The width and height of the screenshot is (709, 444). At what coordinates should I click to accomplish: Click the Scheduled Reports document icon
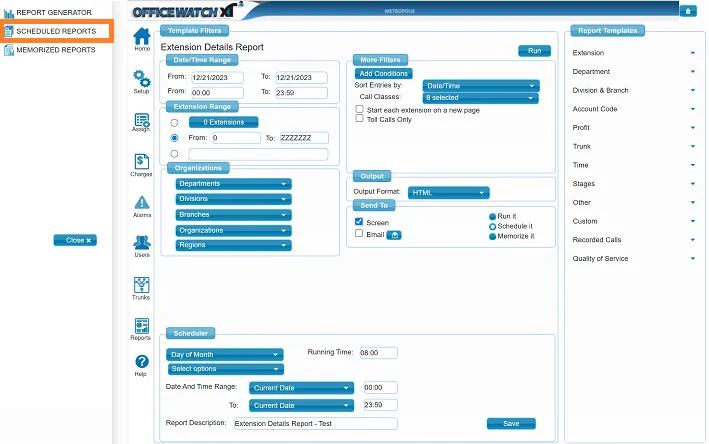tap(9, 31)
